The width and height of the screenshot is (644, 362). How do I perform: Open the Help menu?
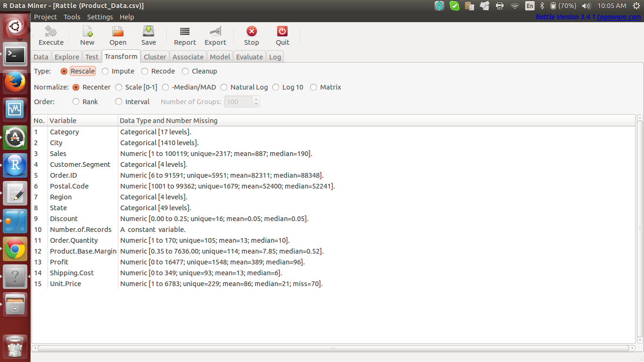pyautogui.click(x=127, y=17)
